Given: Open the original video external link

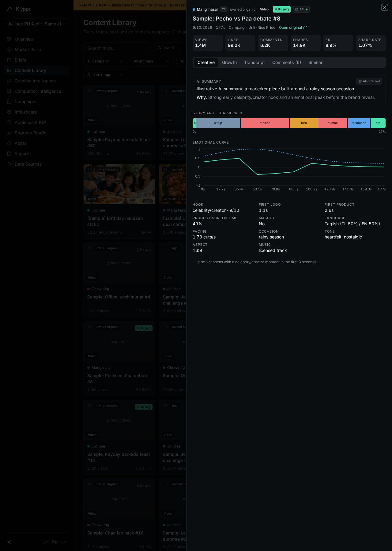Looking at the screenshot, I should pos(293,28).
